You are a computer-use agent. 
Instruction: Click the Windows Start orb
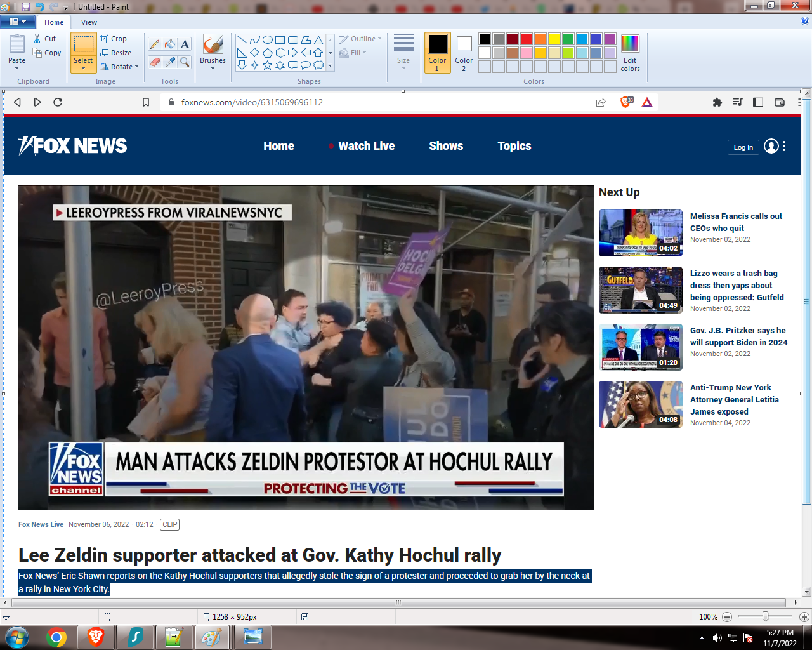point(16,637)
